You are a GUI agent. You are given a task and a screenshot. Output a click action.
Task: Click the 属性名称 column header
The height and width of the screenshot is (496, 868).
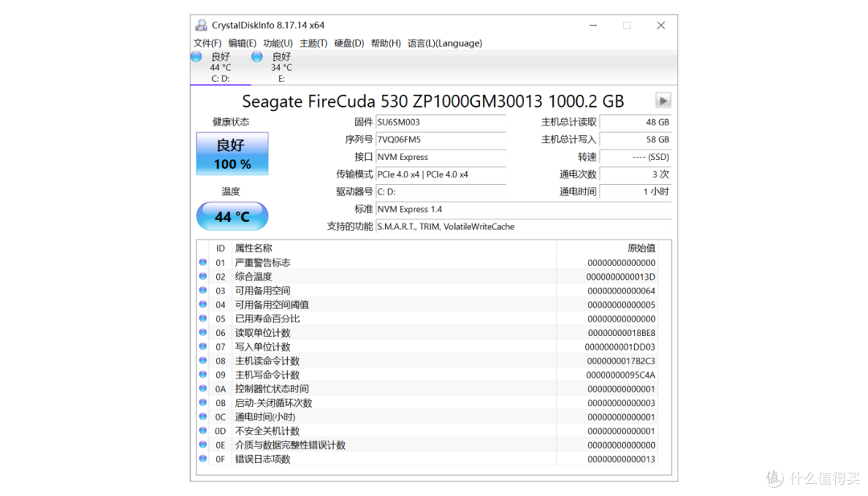point(253,248)
